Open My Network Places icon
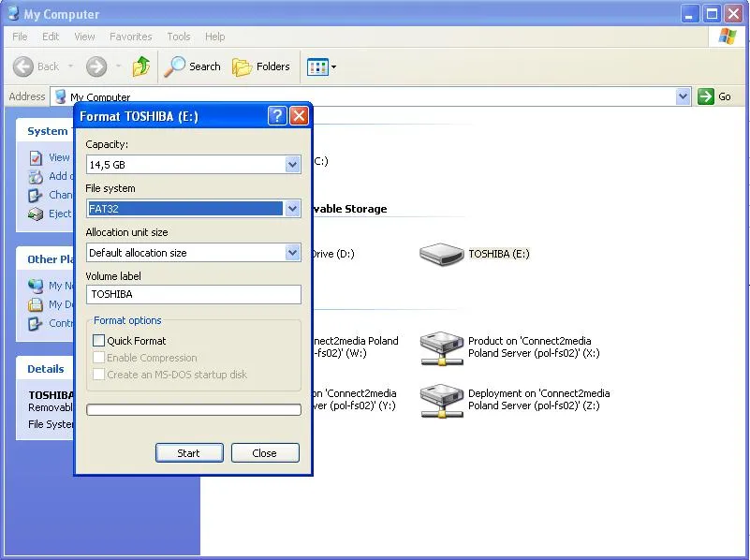This screenshot has height=560, width=750. (x=36, y=286)
